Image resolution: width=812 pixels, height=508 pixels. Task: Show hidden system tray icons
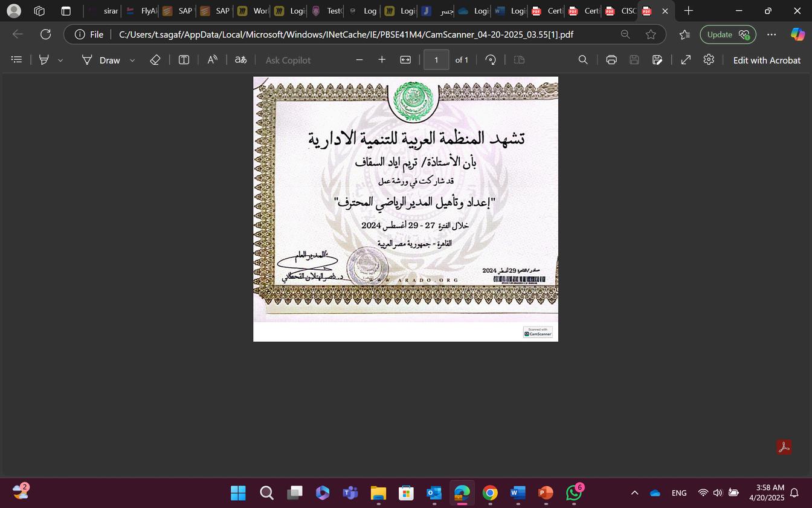pyautogui.click(x=634, y=493)
